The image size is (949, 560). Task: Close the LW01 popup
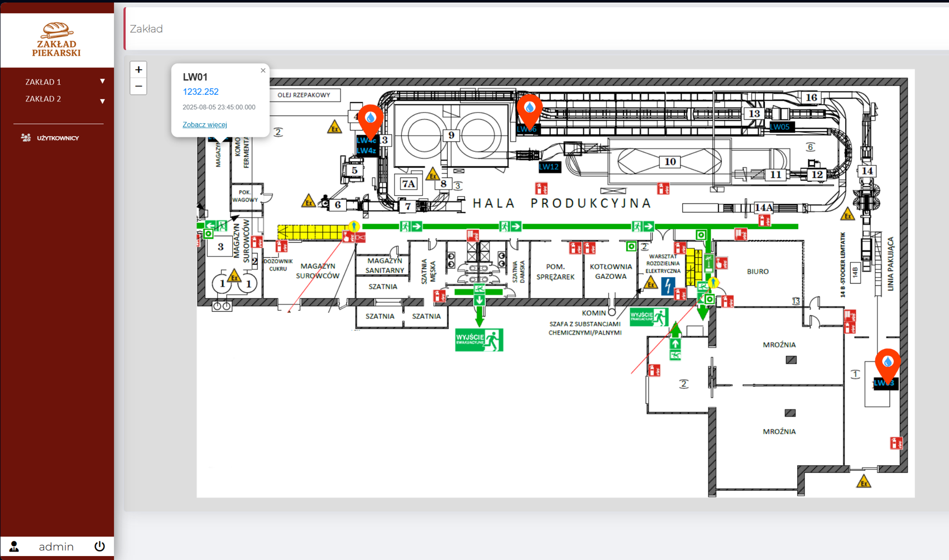263,71
